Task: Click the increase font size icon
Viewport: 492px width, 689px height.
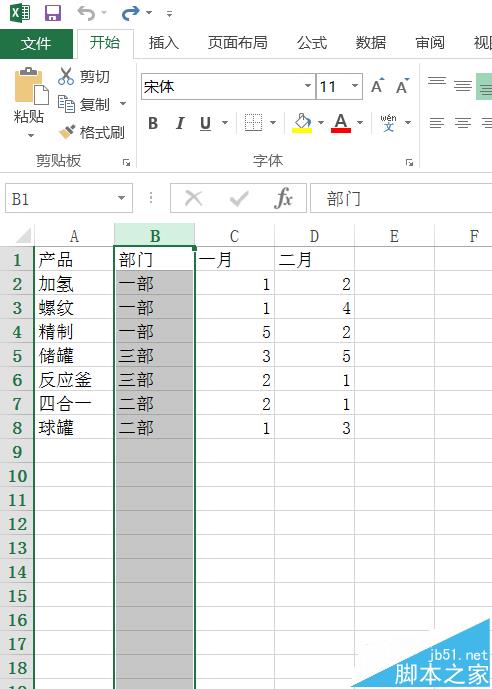Action: tap(377, 86)
